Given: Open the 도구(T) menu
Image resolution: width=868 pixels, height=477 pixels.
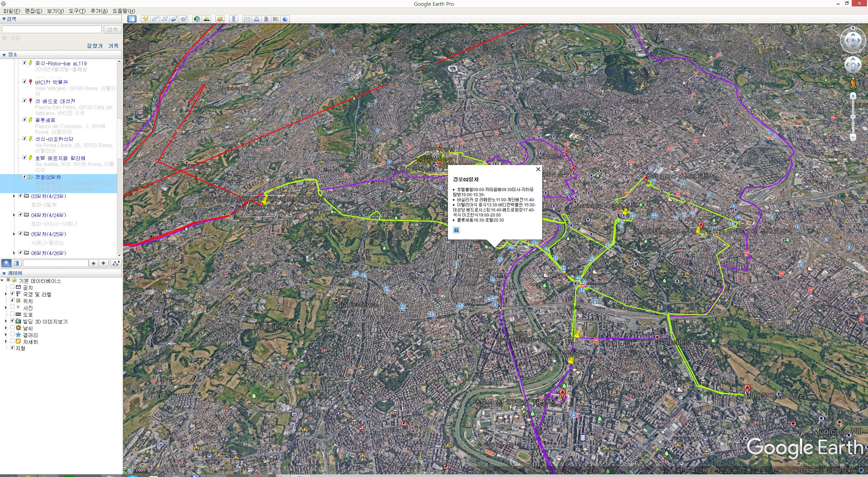Looking at the screenshot, I should point(77,11).
